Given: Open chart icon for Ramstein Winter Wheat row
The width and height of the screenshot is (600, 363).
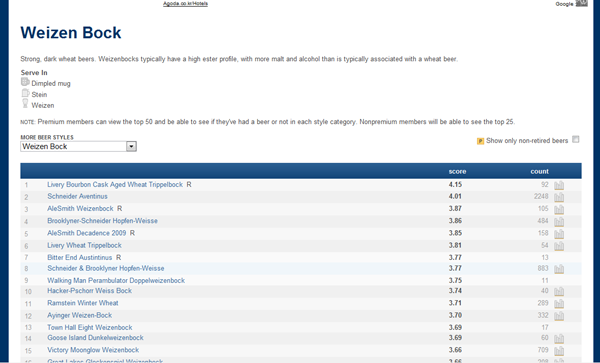Looking at the screenshot, I should click(x=559, y=304).
